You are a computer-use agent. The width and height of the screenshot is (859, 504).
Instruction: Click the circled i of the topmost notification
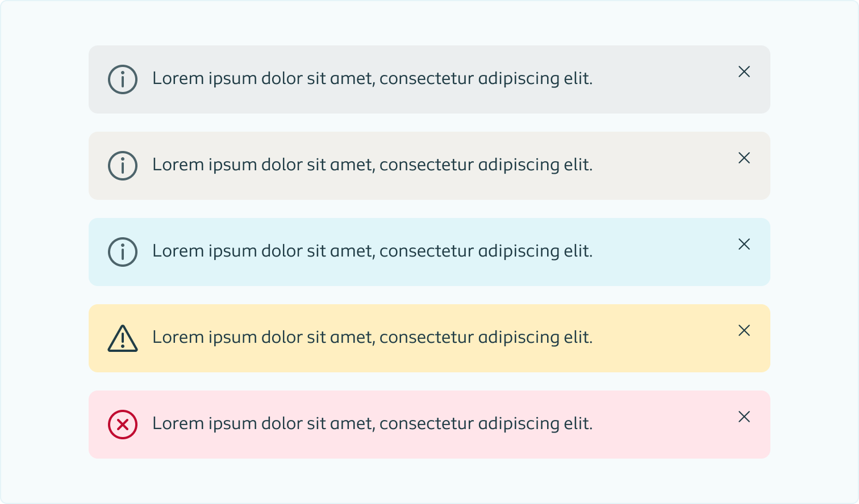click(x=122, y=79)
